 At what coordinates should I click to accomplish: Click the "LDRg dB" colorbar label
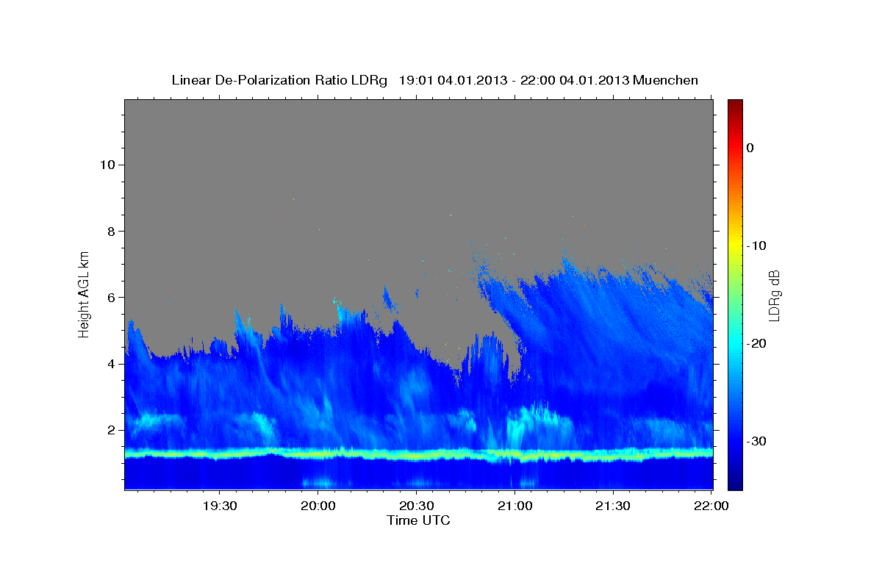pos(773,296)
